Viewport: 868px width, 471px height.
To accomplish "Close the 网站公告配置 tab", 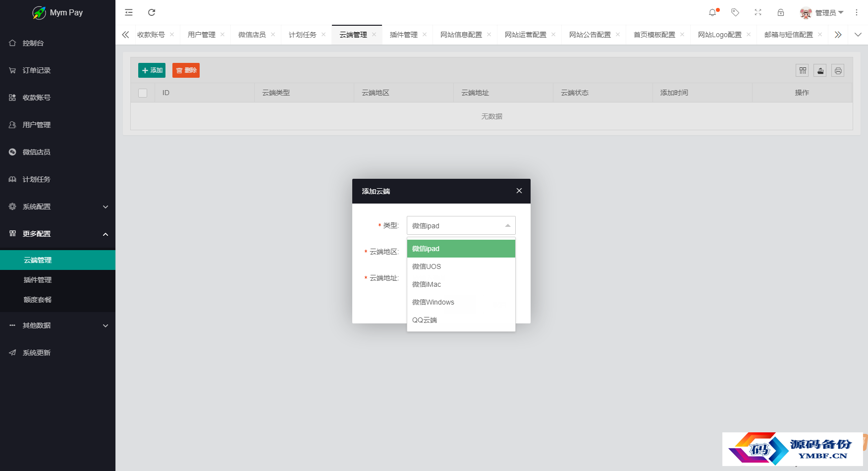I will point(618,35).
